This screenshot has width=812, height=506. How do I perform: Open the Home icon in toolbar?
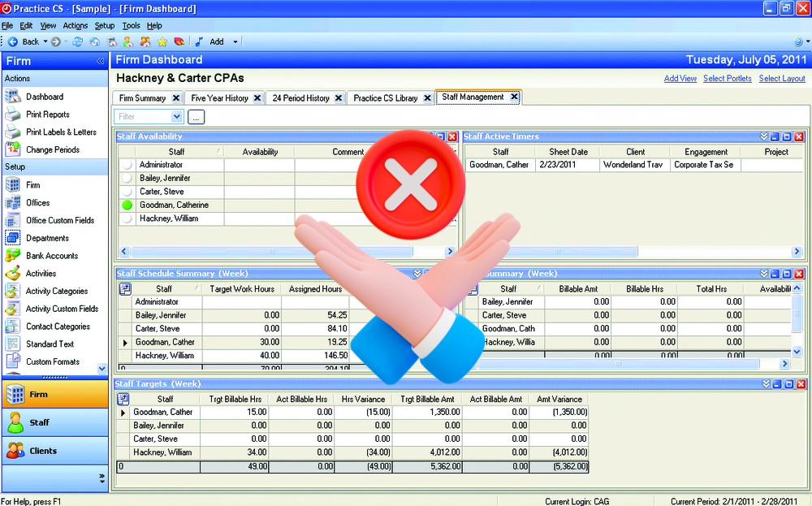[95, 42]
